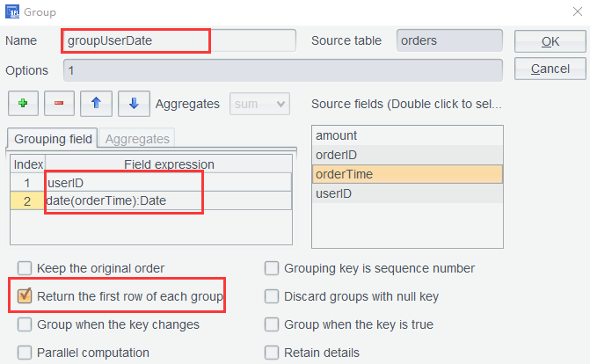Select the userID grouping field row
The image size is (590, 364).
pyautogui.click(x=167, y=181)
